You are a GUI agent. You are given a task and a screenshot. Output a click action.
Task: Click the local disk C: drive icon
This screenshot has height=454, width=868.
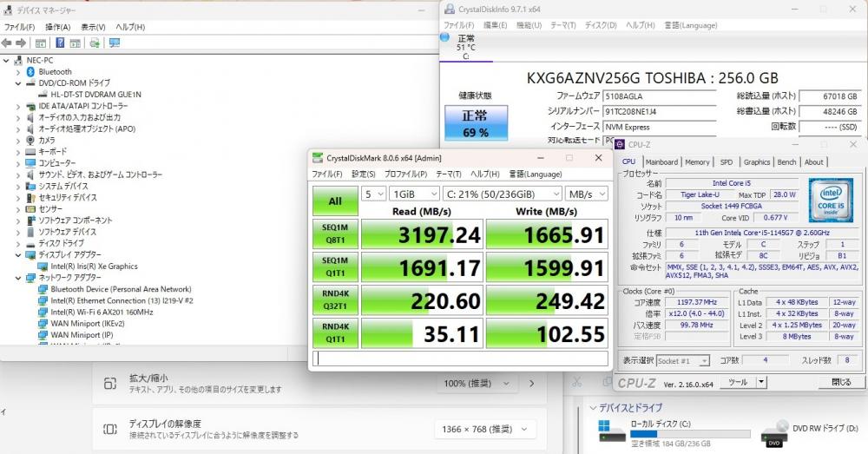click(x=612, y=431)
